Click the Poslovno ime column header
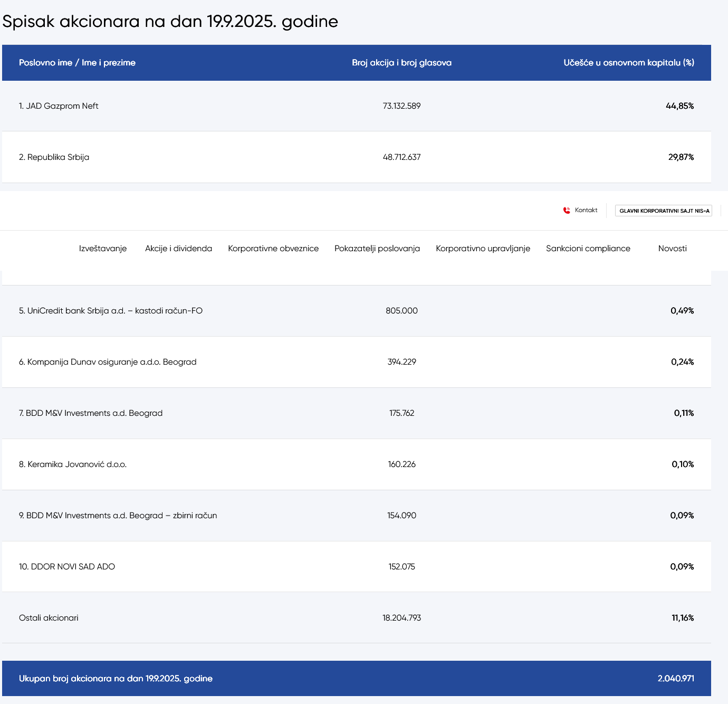The width and height of the screenshot is (728, 704). tap(77, 63)
